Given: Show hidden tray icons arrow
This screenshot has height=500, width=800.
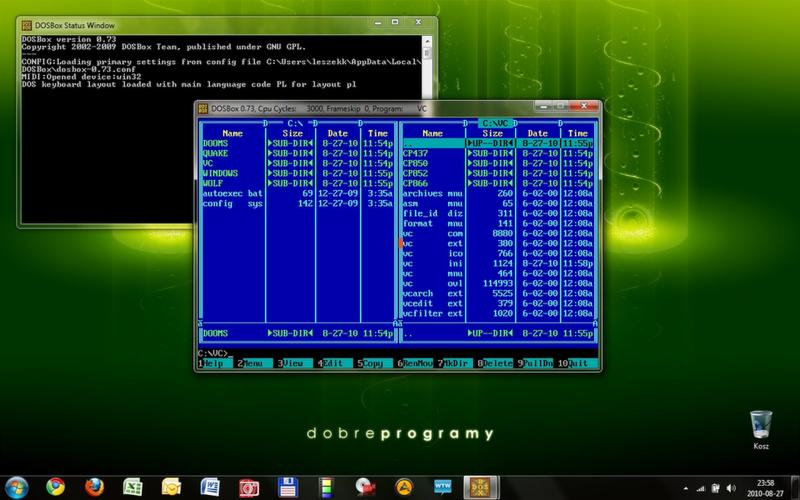Looking at the screenshot, I should click(685, 489).
